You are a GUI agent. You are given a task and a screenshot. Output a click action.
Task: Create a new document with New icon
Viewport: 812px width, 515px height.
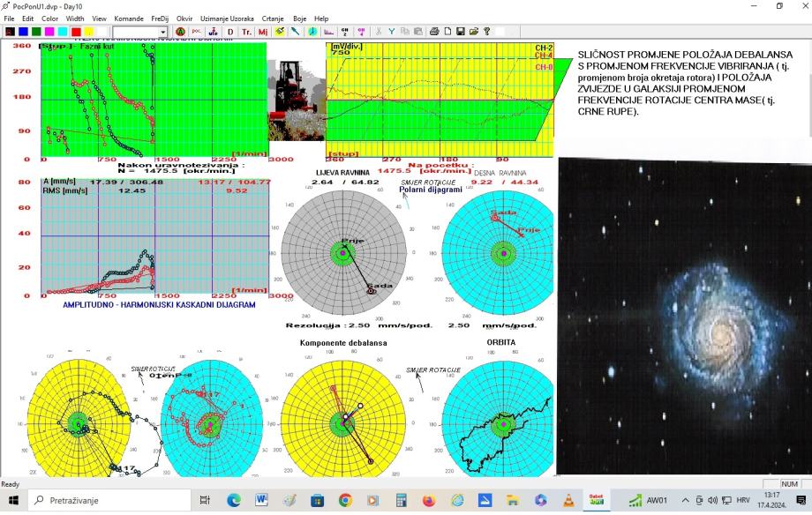tap(447, 32)
